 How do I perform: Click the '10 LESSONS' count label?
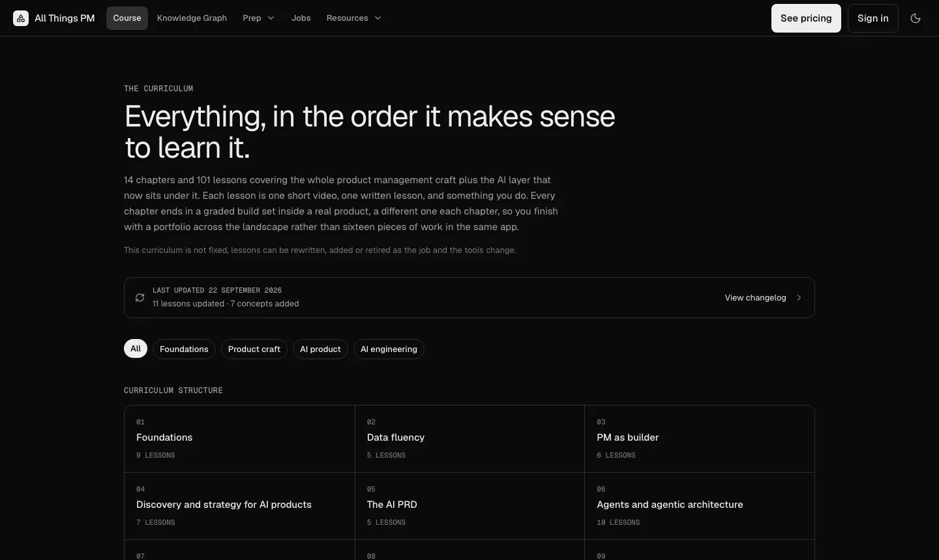(x=618, y=522)
